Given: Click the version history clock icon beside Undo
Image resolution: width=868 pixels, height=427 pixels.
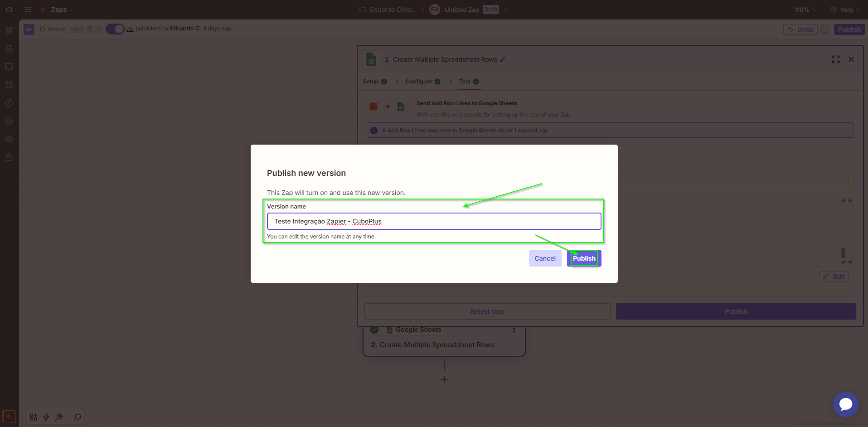Looking at the screenshot, I should tap(824, 29).
